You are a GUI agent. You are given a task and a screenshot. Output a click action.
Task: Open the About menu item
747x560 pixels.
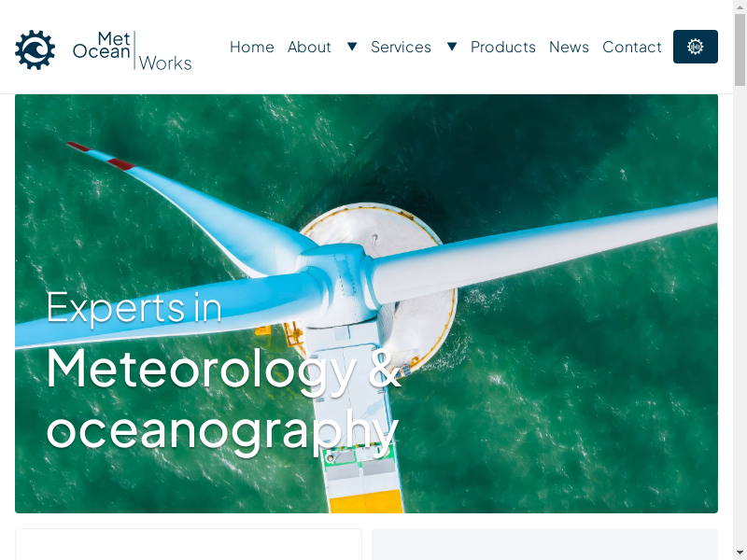[x=309, y=48]
